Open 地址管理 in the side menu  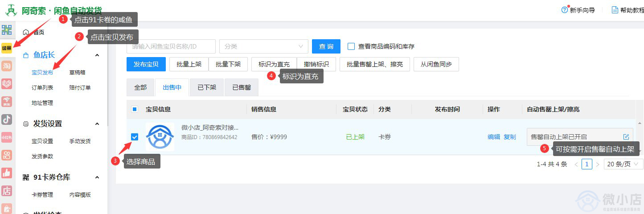point(42,103)
